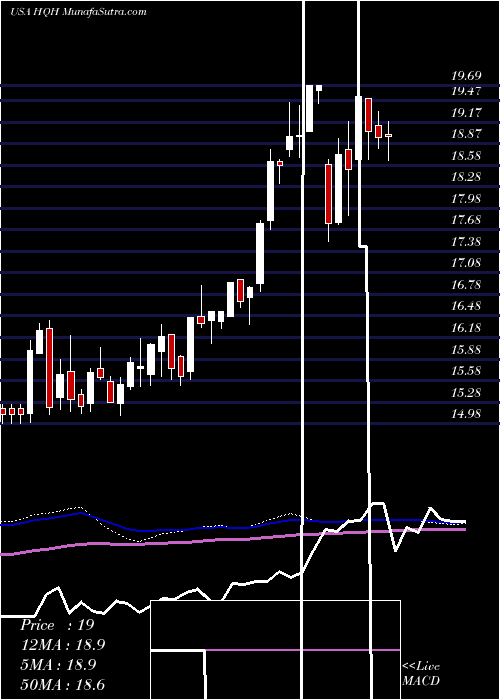Click the 16.78 price axis label
500x700 pixels.
467,284
